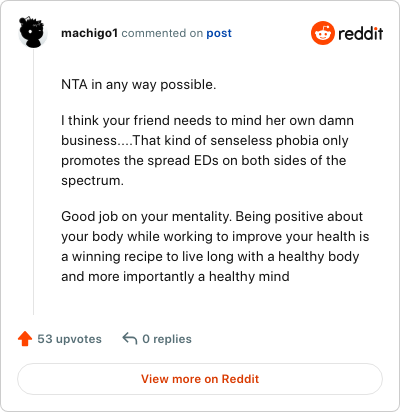
Task: Open the machigo1 username link
Action: [89, 33]
